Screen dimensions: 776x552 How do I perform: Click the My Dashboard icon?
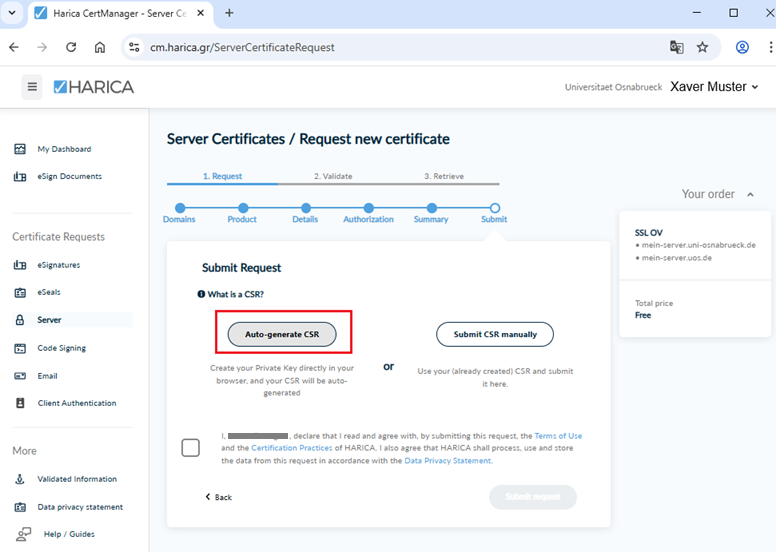point(20,149)
